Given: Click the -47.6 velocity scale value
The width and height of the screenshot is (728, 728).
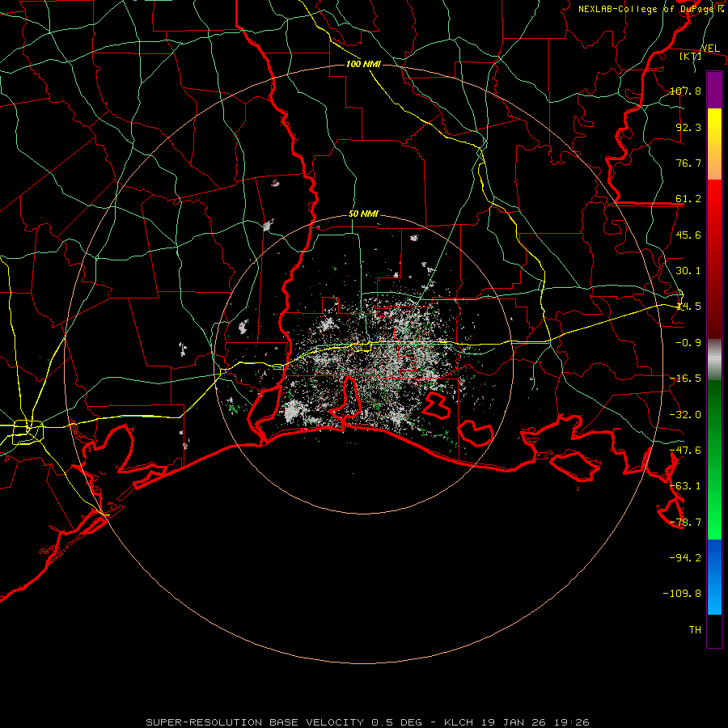Looking at the screenshot, I should (x=685, y=451).
